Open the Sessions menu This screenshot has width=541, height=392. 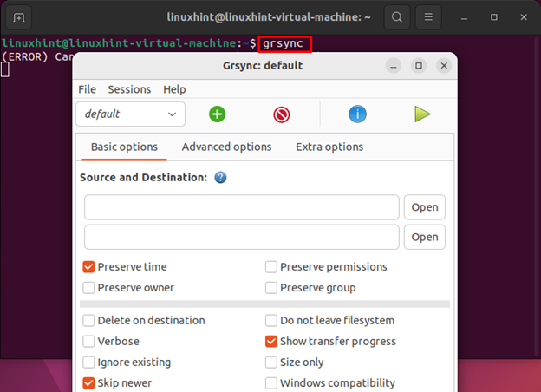pyautogui.click(x=129, y=89)
